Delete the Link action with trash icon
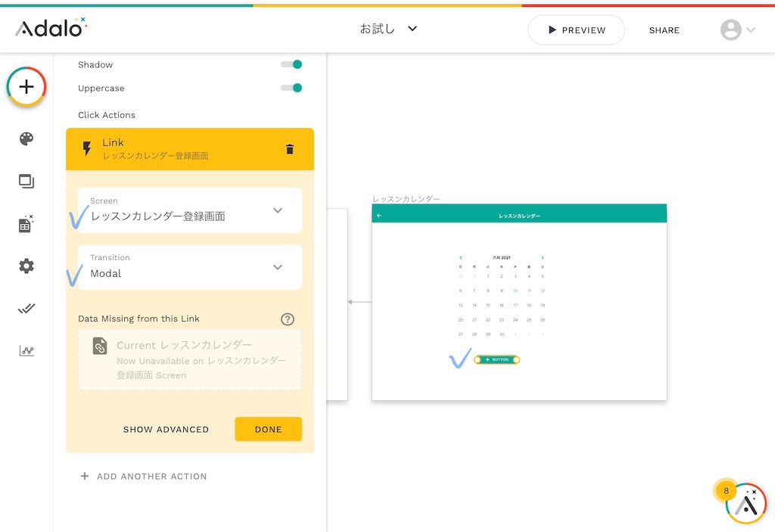Screen dimensions: 775x532 [x=290, y=149]
